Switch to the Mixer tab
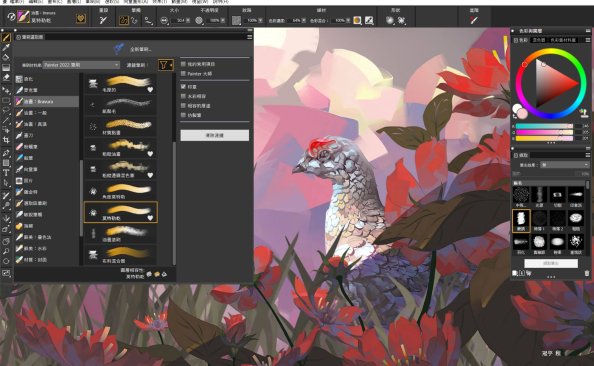594x366 pixels. click(539, 40)
